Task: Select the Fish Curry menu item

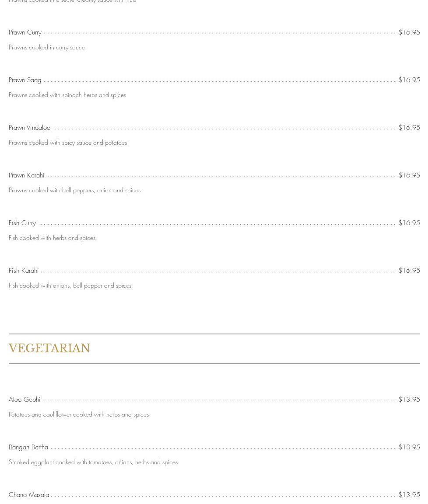Action: point(22,223)
